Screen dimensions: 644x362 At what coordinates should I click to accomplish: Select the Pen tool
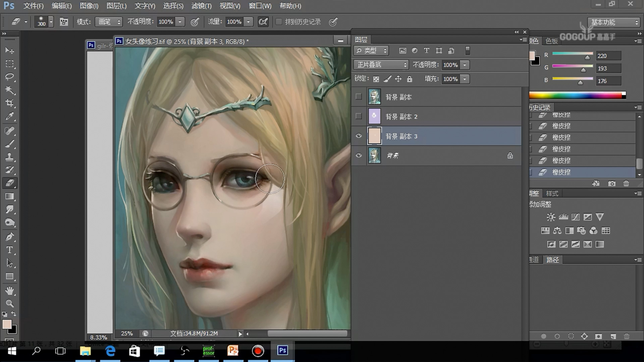[9, 237]
